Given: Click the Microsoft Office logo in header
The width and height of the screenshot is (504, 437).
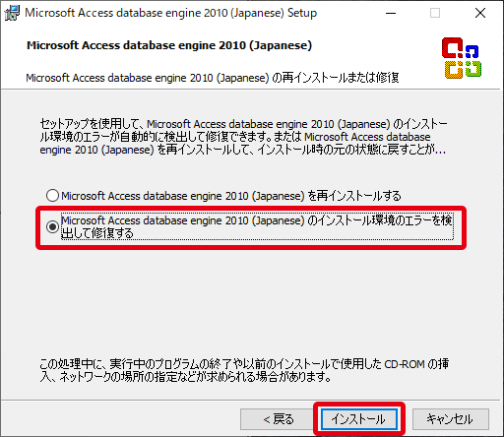Looking at the screenshot, I should [462, 58].
